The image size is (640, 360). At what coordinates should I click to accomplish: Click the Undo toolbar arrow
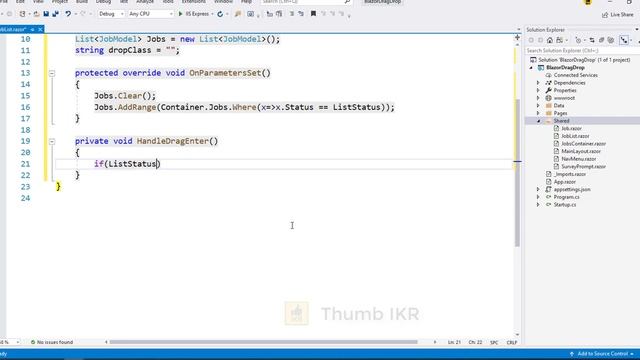click(x=68, y=14)
